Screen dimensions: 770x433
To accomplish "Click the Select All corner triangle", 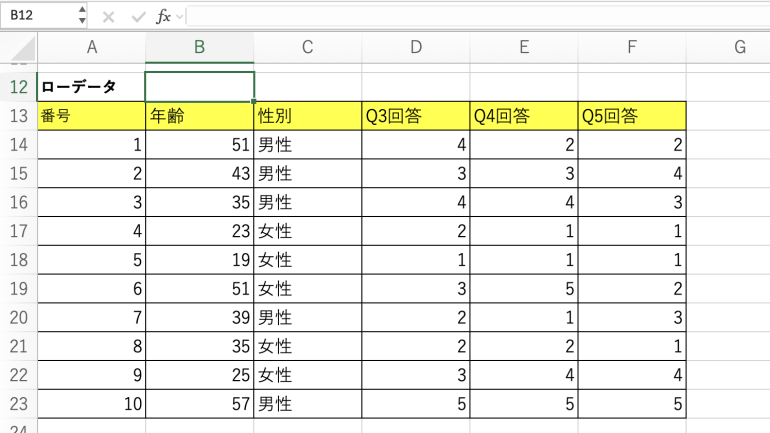I will click(x=23, y=47).
